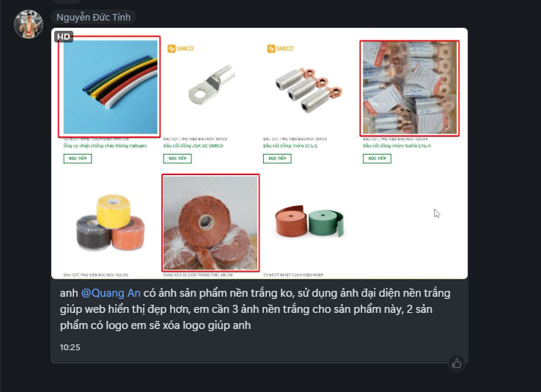The width and height of the screenshot is (541, 392).
Task: Click the orange and green tape rolls
Action: [x=309, y=221]
